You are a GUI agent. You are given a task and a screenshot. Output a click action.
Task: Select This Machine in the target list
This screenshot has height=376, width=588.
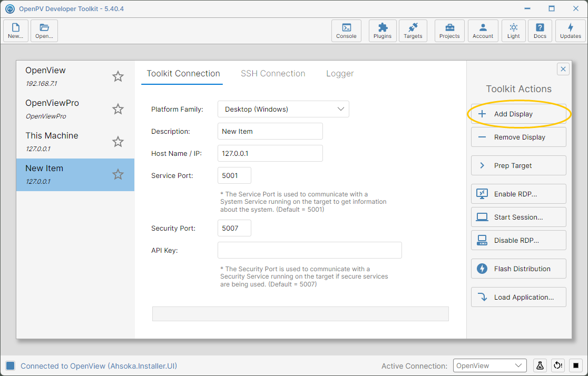[x=75, y=142]
